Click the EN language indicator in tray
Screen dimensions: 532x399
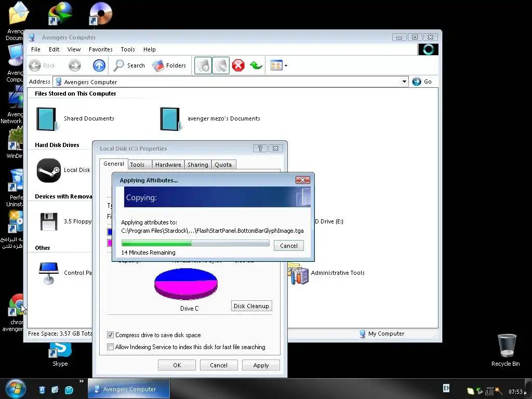pyautogui.click(x=446, y=388)
